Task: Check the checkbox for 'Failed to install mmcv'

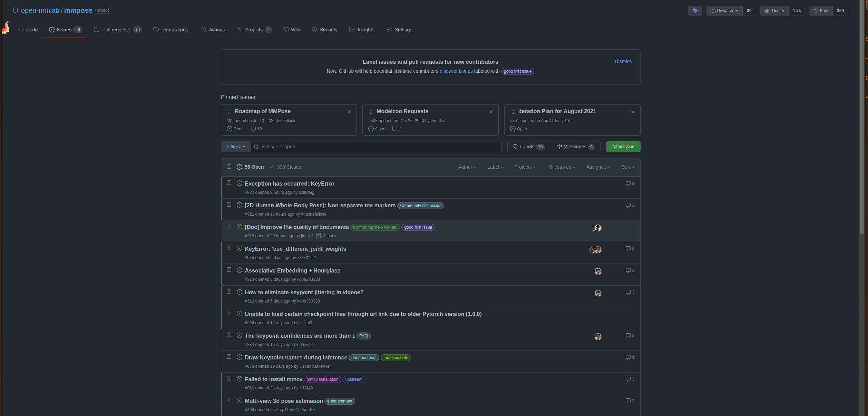Action: (229, 378)
